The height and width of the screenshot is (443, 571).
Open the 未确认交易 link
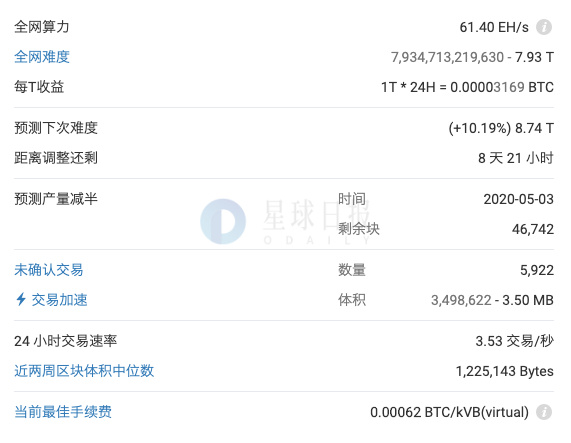(49, 270)
